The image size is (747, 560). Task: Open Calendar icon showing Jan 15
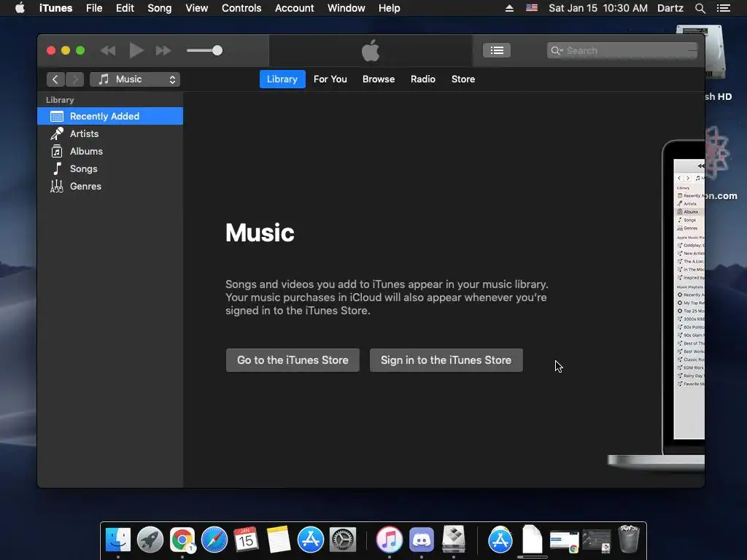click(247, 540)
